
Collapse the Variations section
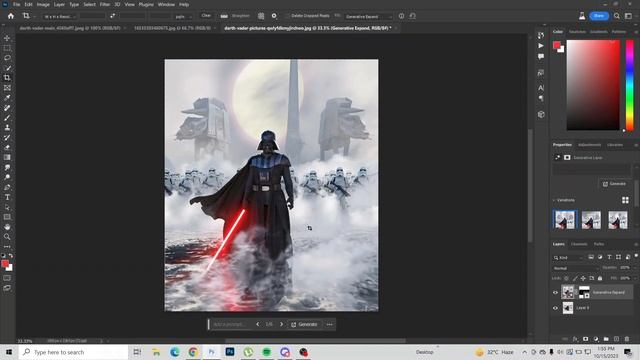point(554,200)
